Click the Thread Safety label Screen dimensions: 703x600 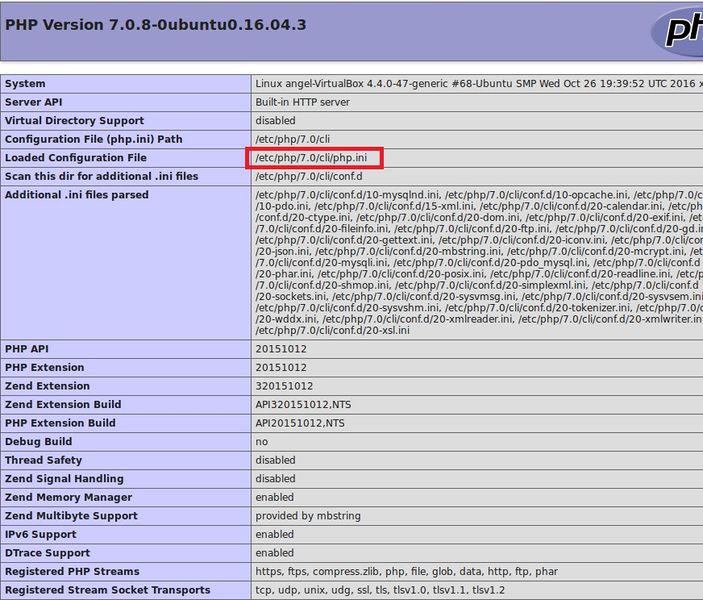(x=43, y=461)
